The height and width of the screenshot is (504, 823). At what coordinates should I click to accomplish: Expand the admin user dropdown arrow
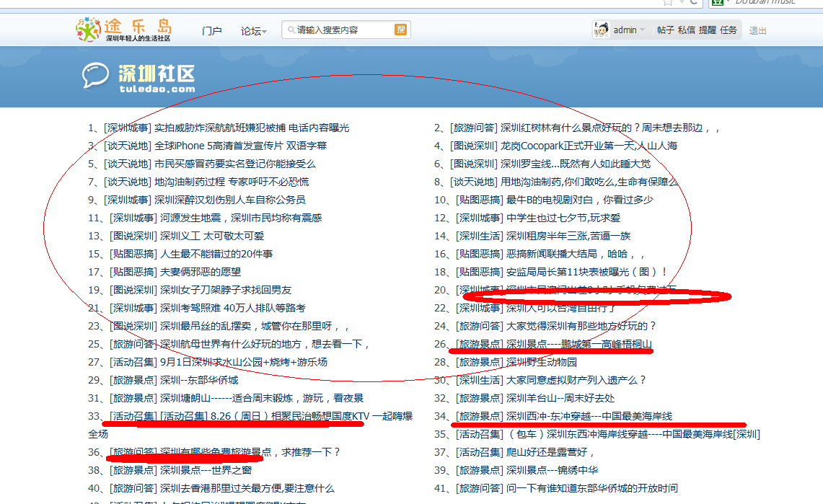pos(642,30)
